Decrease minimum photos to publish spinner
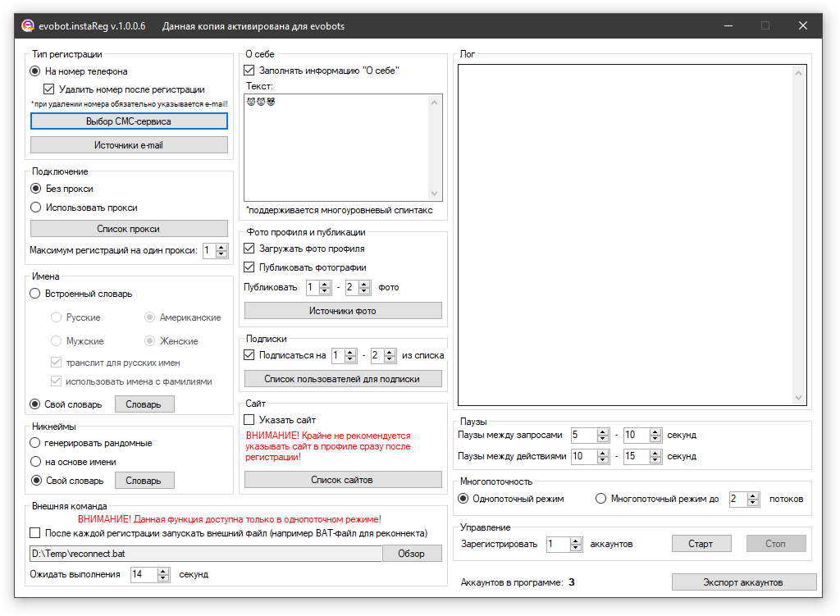This screenshot has width=840, height=616. click(325, 291)
